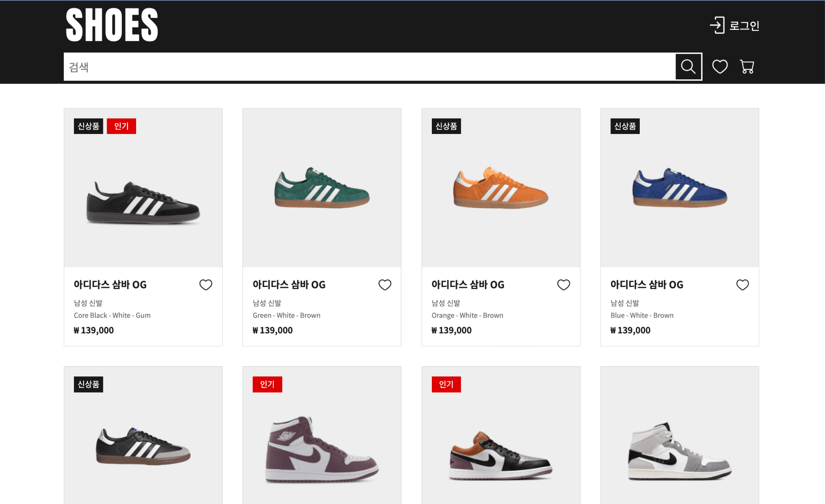Image resolution: width=825 pixels, height=504 pixels.
Task: Click the black and brown Jordan low image
Action: tap(501, 456)
